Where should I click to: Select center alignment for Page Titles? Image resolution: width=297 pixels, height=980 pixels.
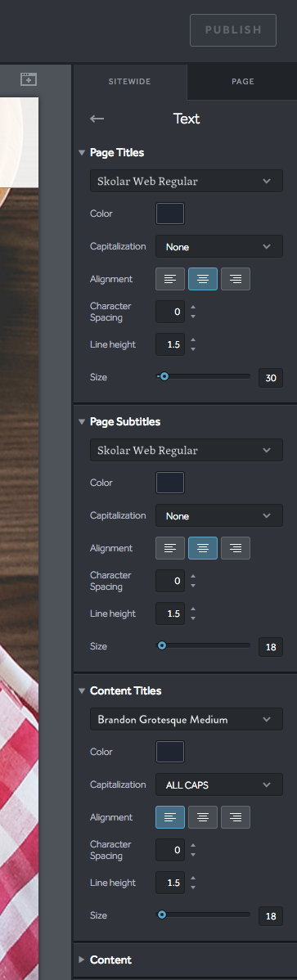(x=203, y=279)
